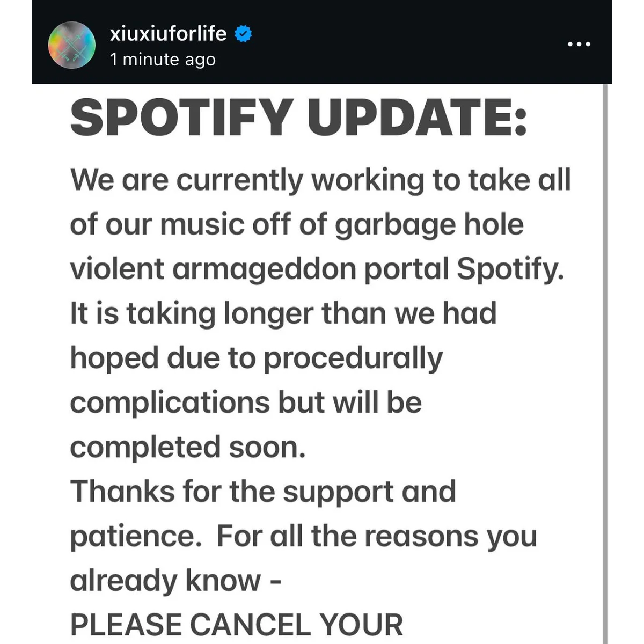Click the text "completed soon."
Screen dimensions: 644x644
[188, 447]
